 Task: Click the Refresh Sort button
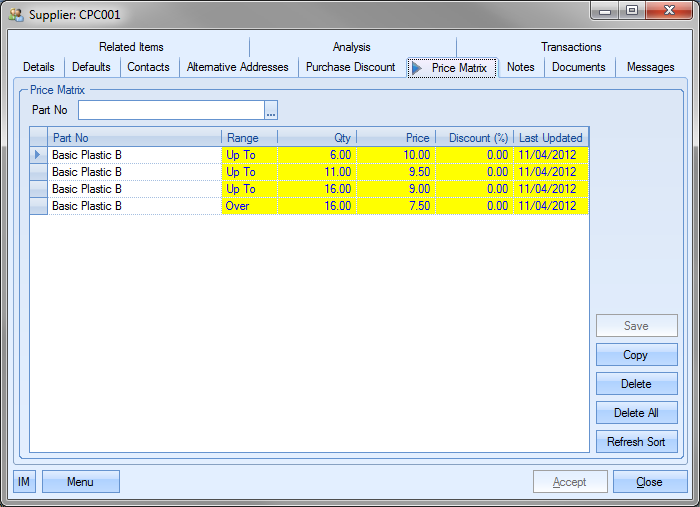click(636, 442)
